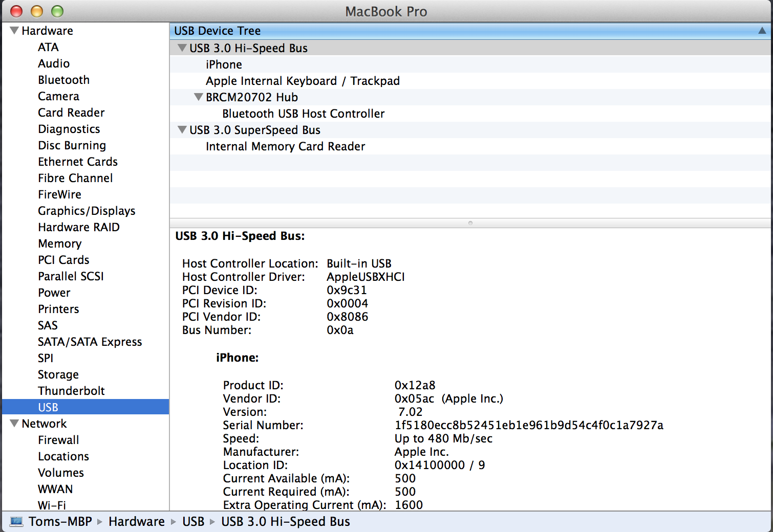Click the Location ID value 0x14100000 / 9

[x=440, y=465]
